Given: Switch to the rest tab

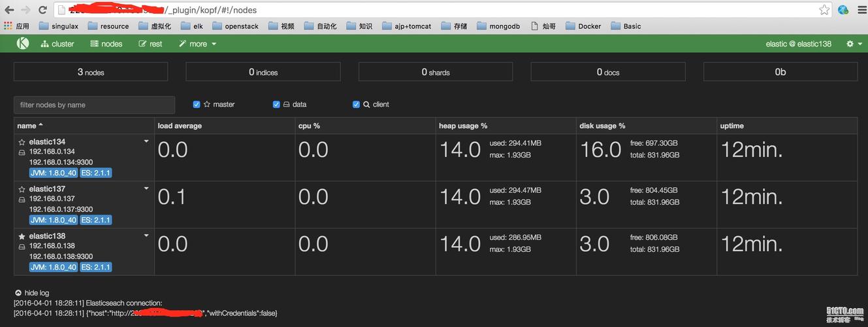Looking at the screenshot, I should click(x=150, y=44).
